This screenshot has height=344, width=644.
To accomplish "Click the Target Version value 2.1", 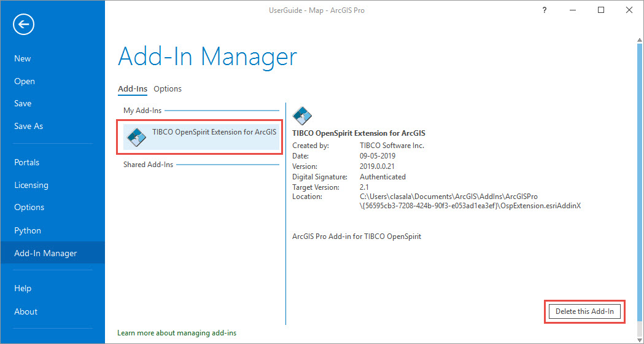I will tap(364, 187).
